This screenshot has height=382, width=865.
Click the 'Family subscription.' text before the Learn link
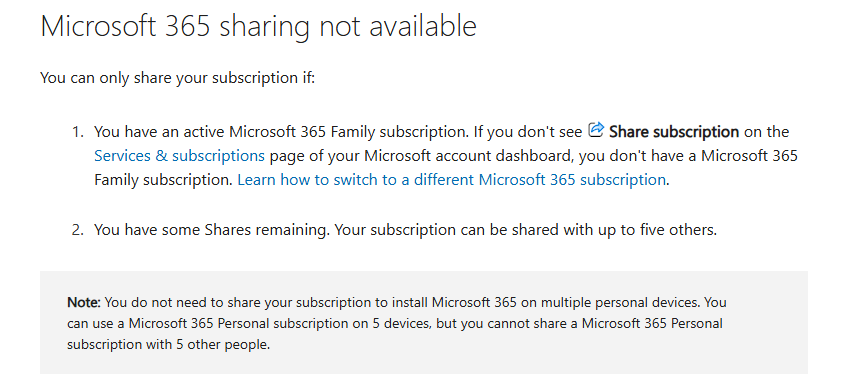pos(164,180)
